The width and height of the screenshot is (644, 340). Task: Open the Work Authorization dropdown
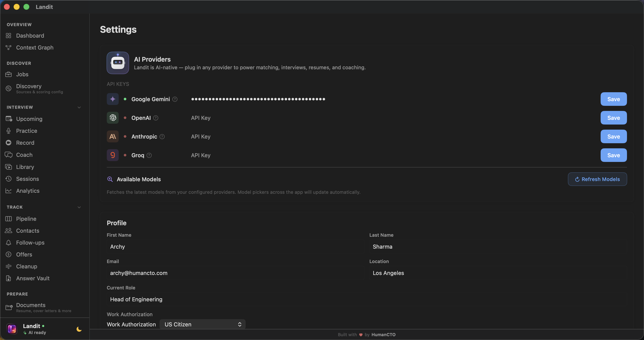202,324
